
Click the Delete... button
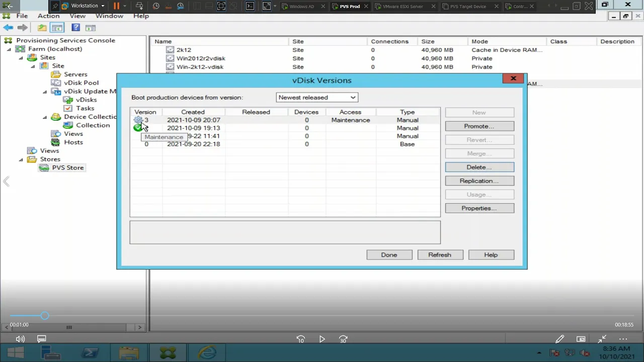pyautogui.click(x=479, y=167)
